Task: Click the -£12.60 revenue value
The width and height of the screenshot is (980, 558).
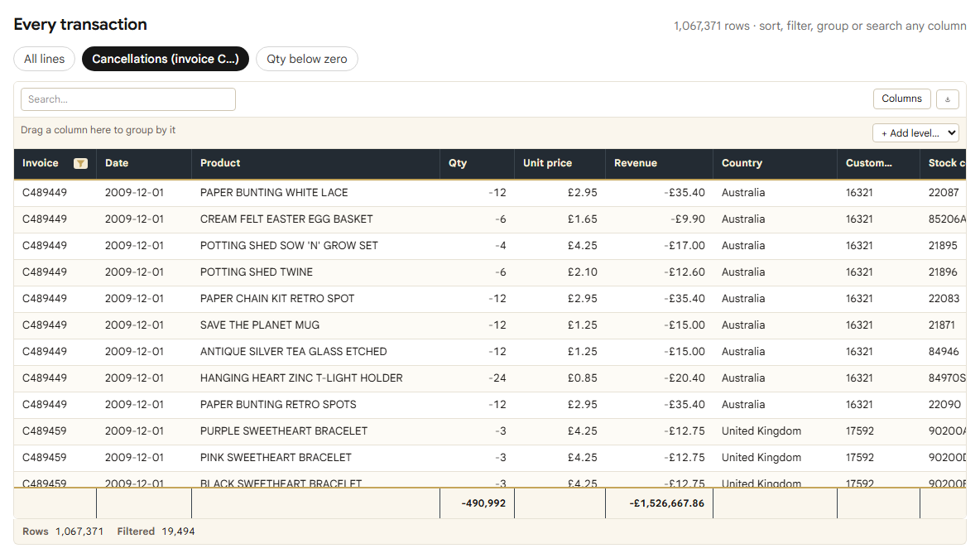Action: pos(685,272)
